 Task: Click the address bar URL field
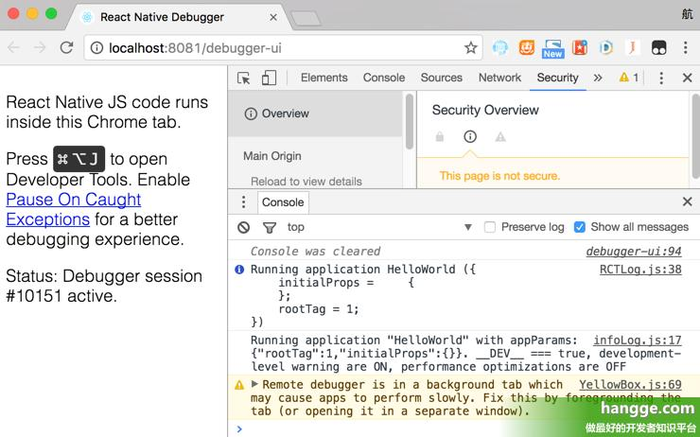pos(283,48)
